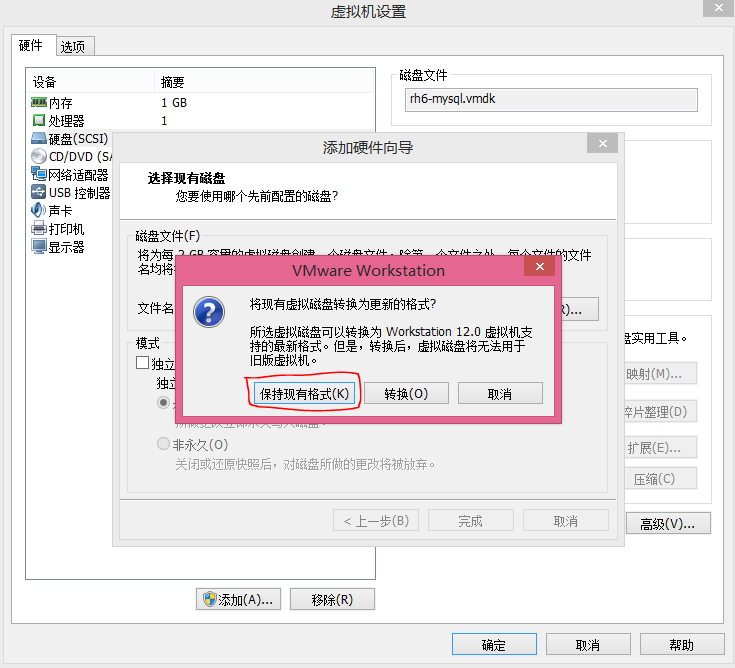Click Cancel (取消) in settings window

point(588,645)
